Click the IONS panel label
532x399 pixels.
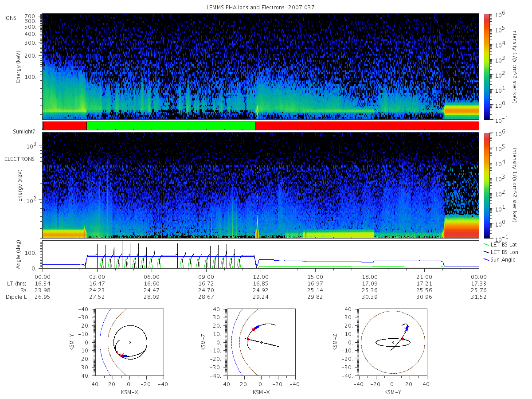coord(11,18)
